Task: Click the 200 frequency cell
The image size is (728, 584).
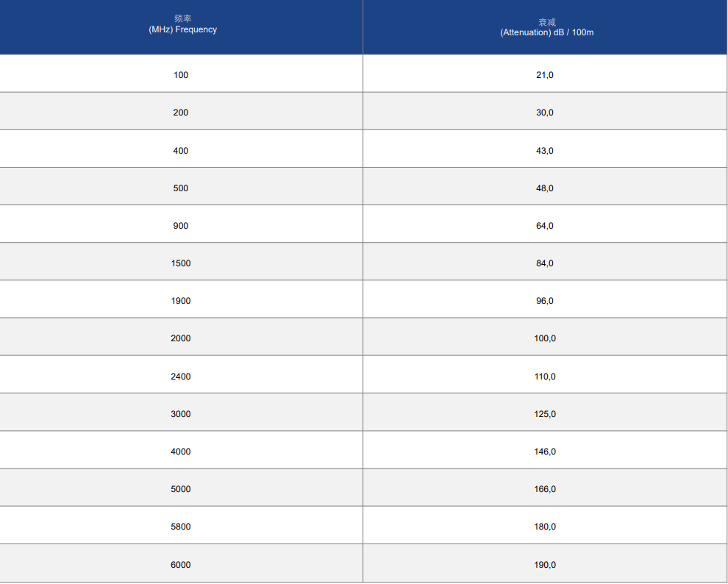Action: pos(181,111)
